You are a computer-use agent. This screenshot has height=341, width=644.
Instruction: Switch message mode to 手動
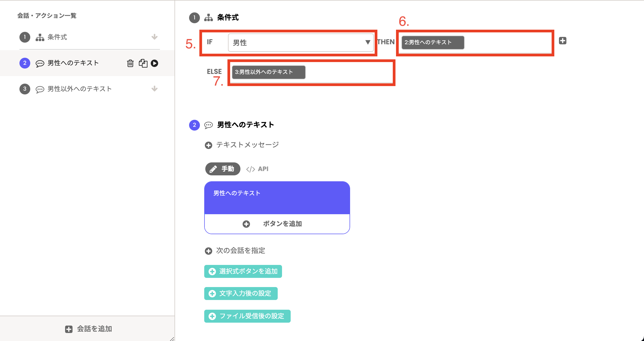pyautogui.click(x=223, y=169)
